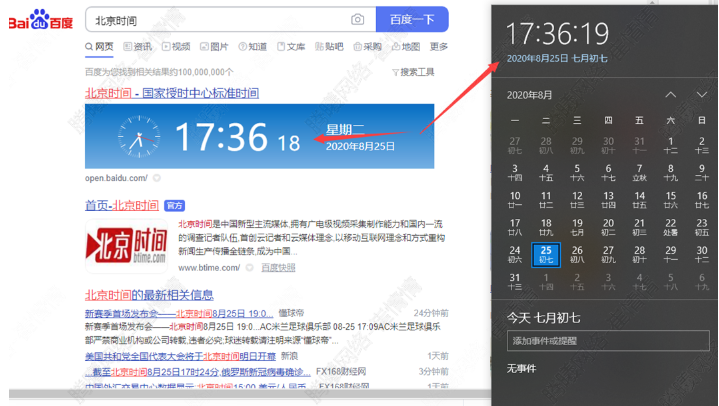Click the date link 2020年8月25日 七月初七
Image resolution: width=719 pixels, height=406 pixels.
pos(557,59)
